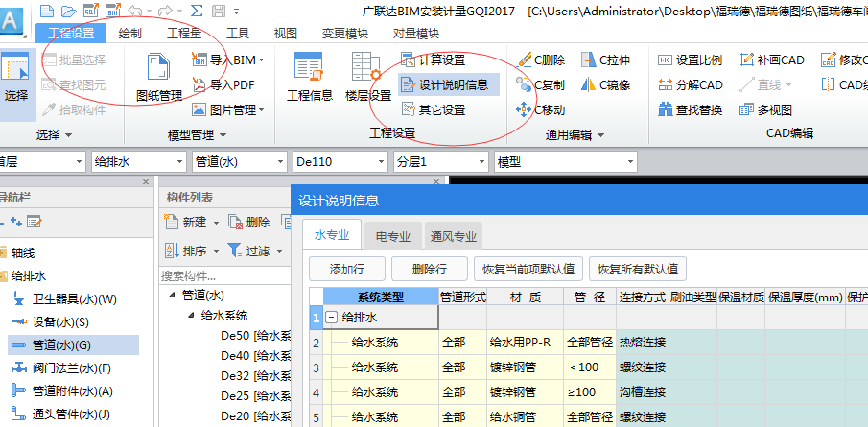The height and width of the screenshot is (427, 868).
Task: Close the 导航栏 panel
Action: coord(146,181)
